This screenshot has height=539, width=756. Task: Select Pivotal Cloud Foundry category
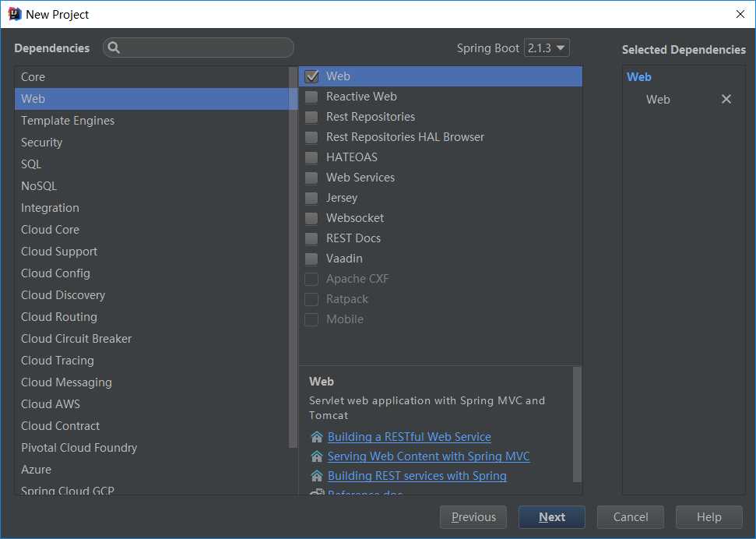151,448
